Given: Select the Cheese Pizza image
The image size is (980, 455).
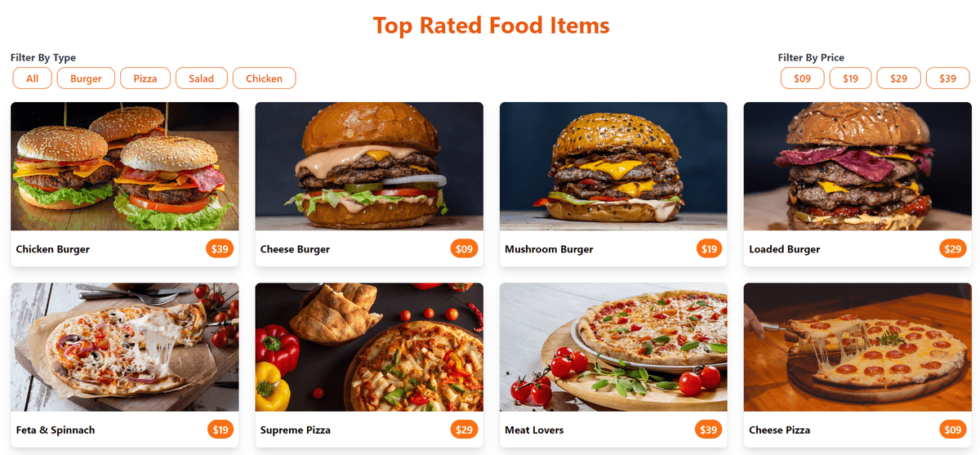Looking at the screenshot, I should (857, 347).
